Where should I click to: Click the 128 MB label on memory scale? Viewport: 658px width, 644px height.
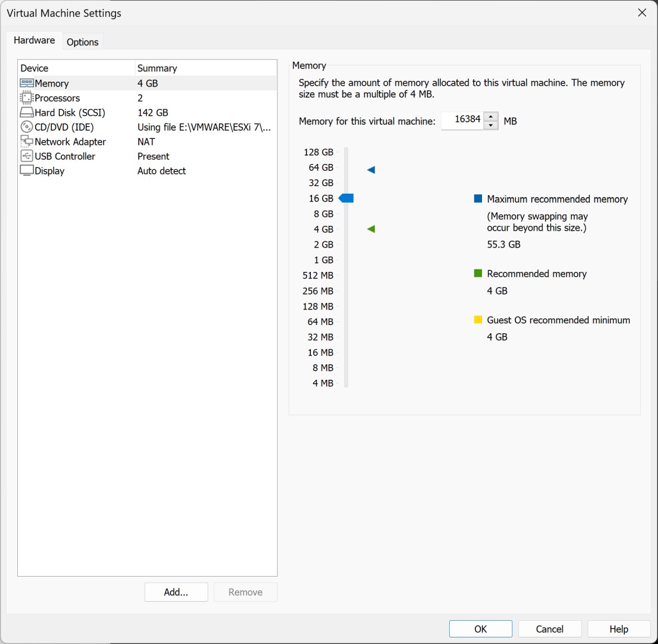(x=318, y=306)
